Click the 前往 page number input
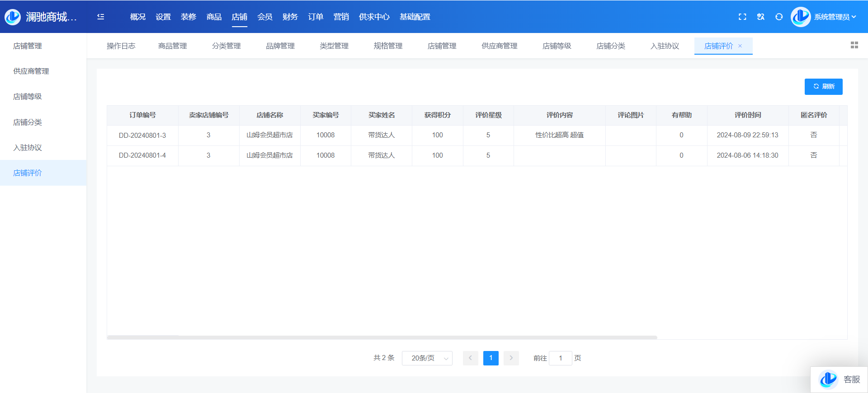868x393 pixels. (x=560, y=358)
